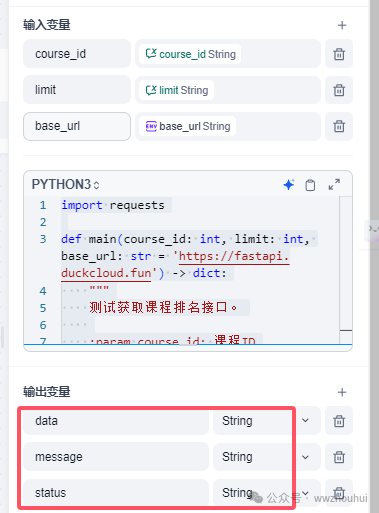The width and height of the screenshot is (379, 513).
Task: Select the base_url String environment reference
Action: tap(188, 126)
